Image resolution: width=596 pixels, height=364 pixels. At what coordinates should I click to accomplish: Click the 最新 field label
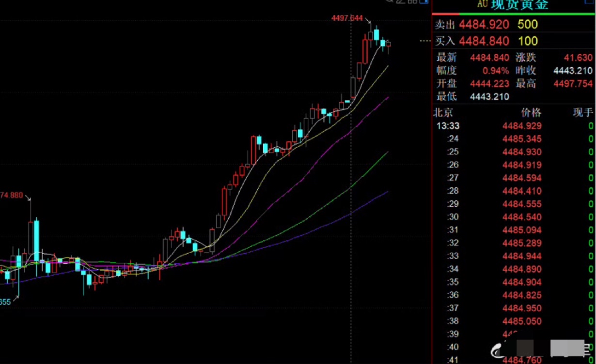(446, 58)
